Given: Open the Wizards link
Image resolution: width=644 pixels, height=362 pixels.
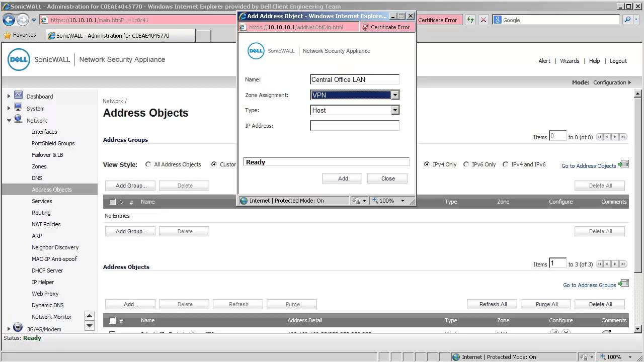Looking at the screenshot, I should point(570,61).
